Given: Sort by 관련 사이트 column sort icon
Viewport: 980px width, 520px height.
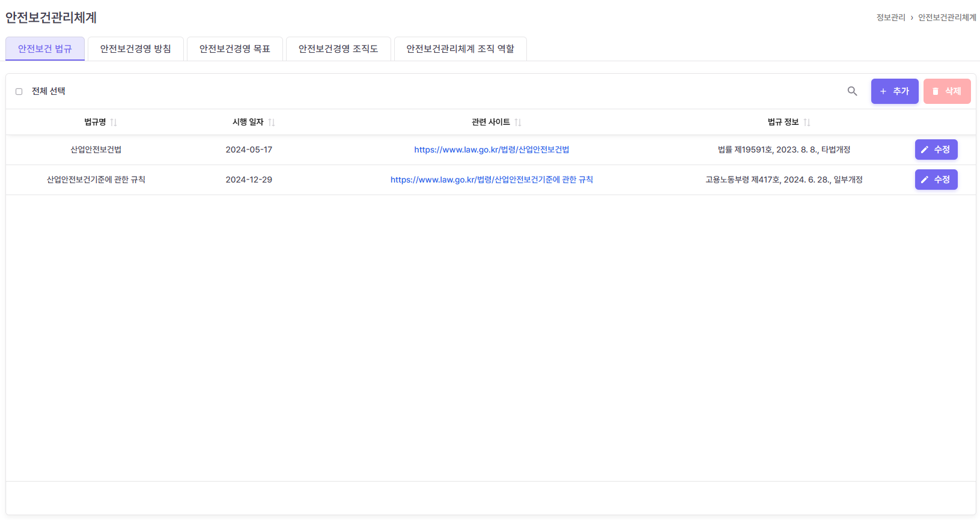Looking at the screenshot, I should (x=518, y=122).
